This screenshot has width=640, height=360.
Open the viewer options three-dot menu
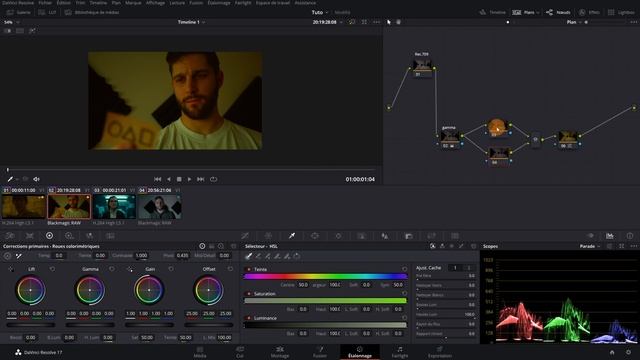[x=376, y=22]
